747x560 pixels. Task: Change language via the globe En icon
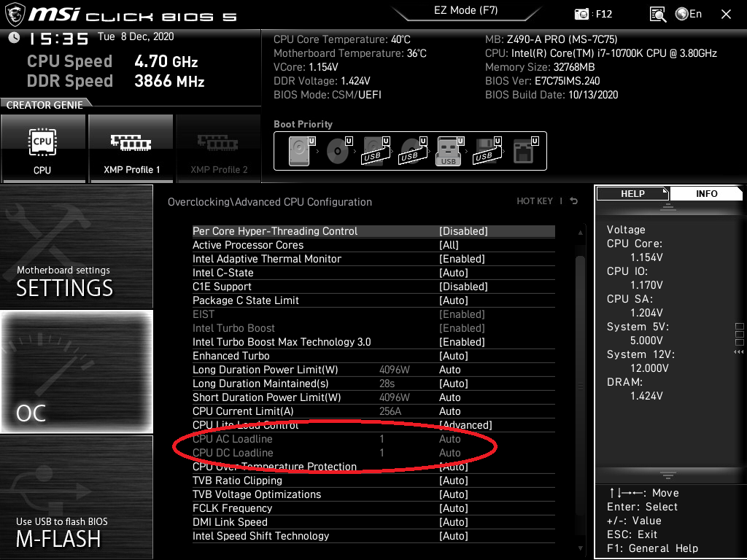689,14
